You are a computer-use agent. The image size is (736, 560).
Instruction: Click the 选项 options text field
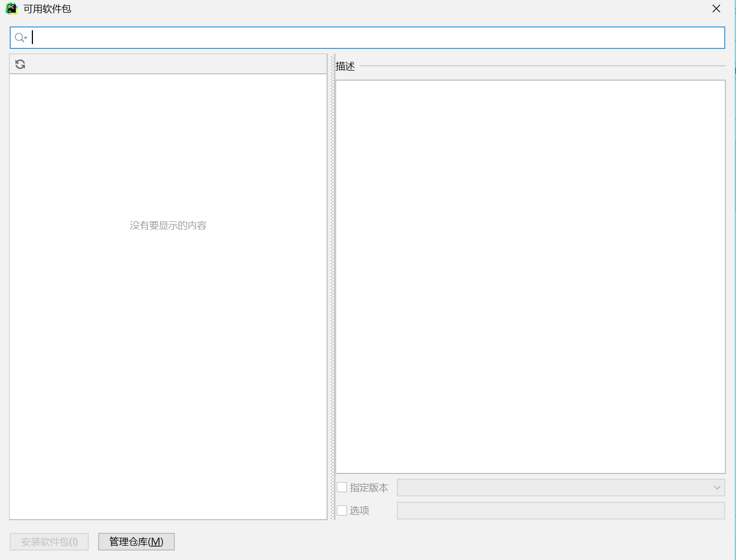[x=561, y=511]
